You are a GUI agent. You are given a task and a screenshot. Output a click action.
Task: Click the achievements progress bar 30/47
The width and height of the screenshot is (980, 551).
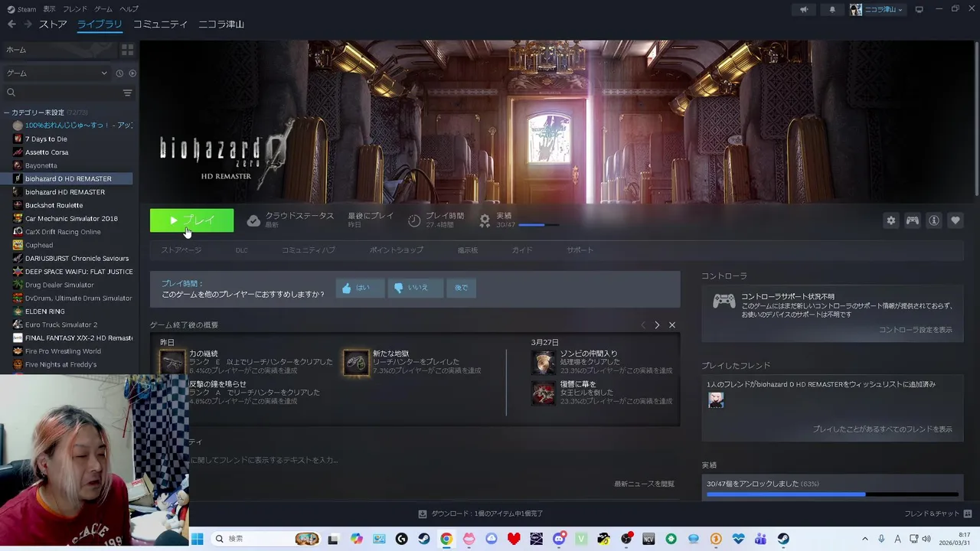(832, 494)
